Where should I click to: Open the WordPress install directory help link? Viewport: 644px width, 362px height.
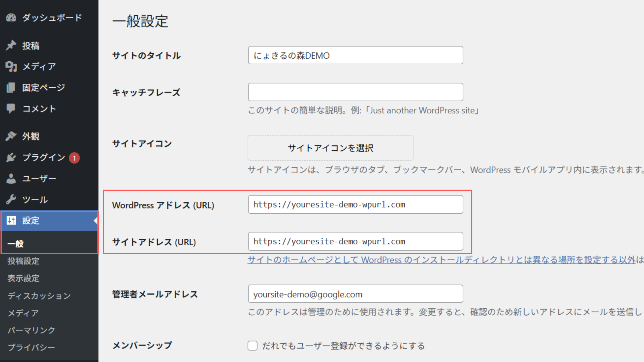(x=440, y=260)
